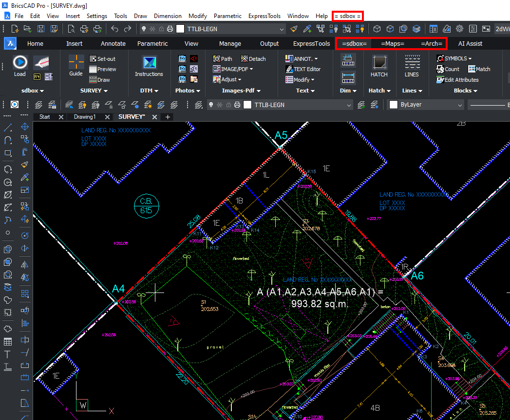The height and width of the screenshot is (420, 510).
Task: Expand the lower TTLB-LEGN layer dropdown
Action: [349, 105]
